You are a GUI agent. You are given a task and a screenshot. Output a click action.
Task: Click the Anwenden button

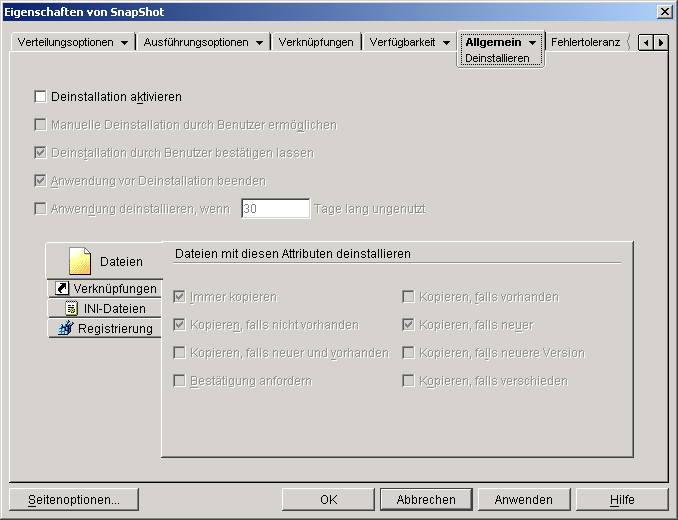[x=524, y=499]
